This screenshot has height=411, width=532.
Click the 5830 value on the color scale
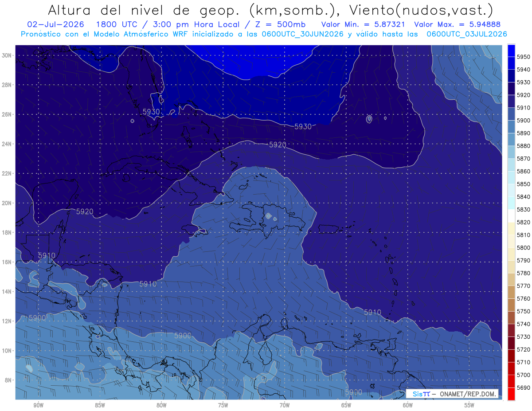(524, 209)
